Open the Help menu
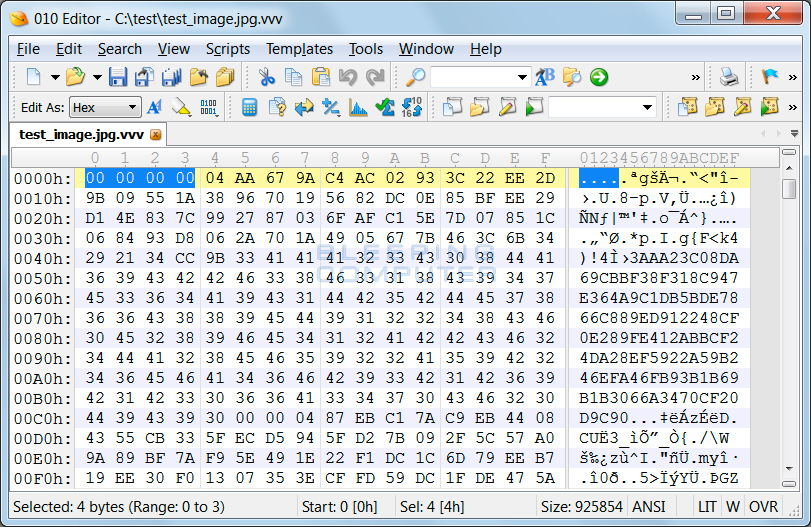811x527 pixels. 486,49
